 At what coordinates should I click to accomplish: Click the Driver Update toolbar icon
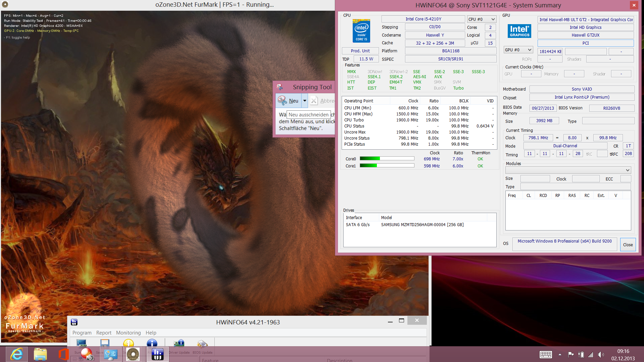[x=179, y=344]
